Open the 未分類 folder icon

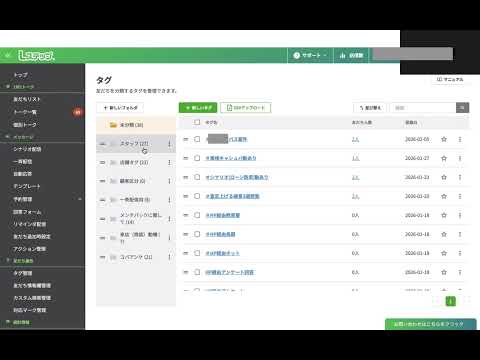(x=113, y=125)
